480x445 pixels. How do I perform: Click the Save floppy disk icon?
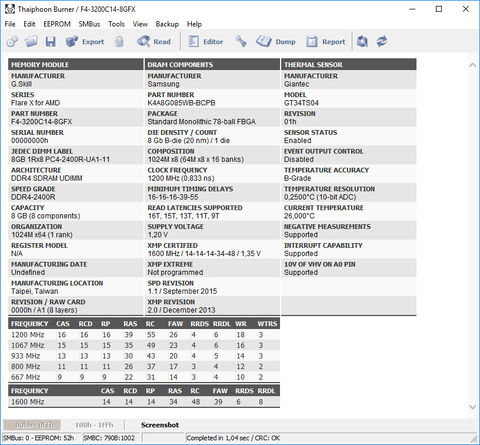(50, 41)
